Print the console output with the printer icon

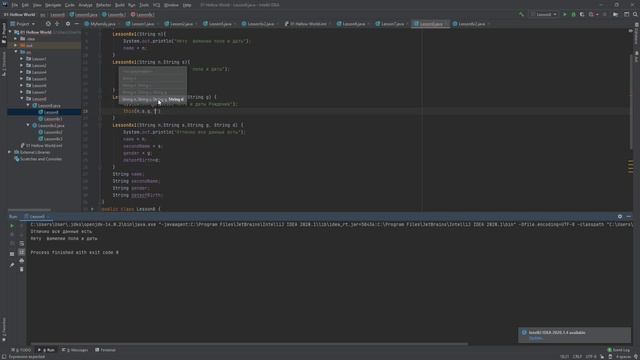22,260
